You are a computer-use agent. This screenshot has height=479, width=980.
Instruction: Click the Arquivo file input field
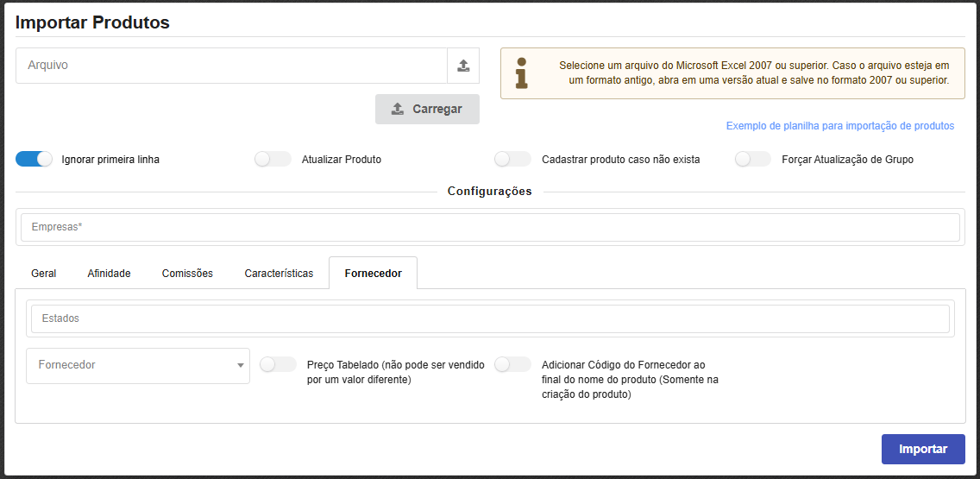(x=231, y=66)
